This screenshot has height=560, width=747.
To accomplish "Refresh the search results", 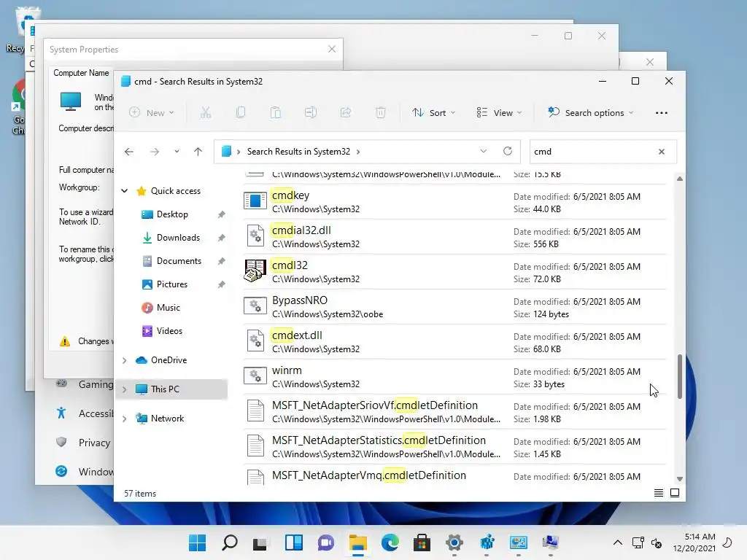I will point(508,152).
